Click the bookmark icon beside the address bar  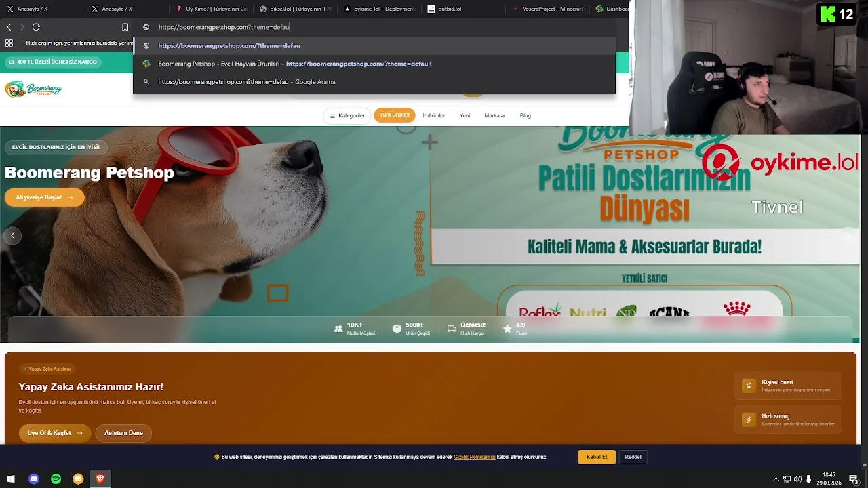[x=125, y=27]
